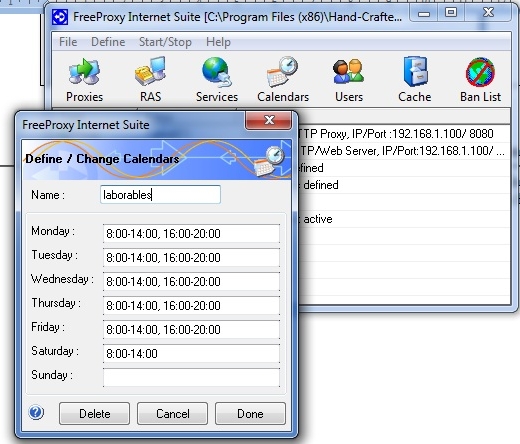
Task: Click the Done button
Action: pyautogui.click(x=250, y=414)
